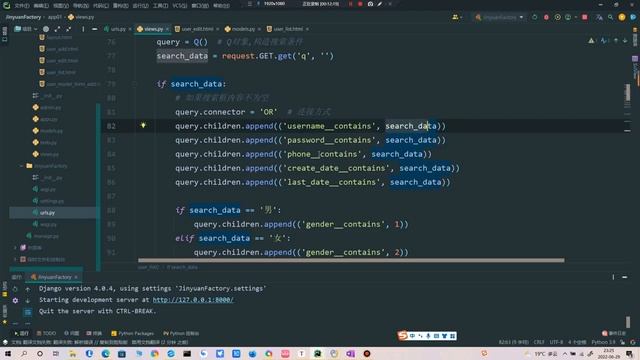
Task: Click the profiler icon in the toolbar
Action: [x=568, y=17]
